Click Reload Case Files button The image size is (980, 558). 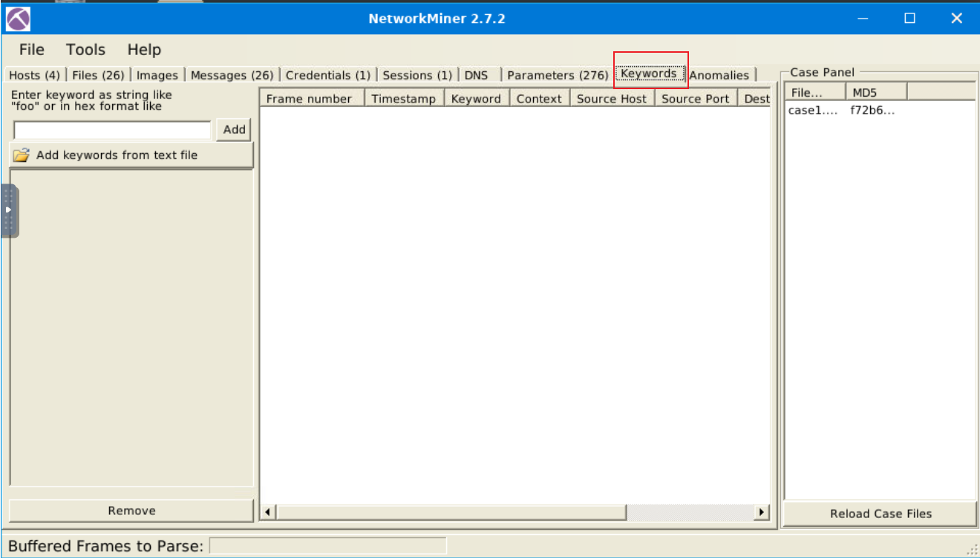881,513
